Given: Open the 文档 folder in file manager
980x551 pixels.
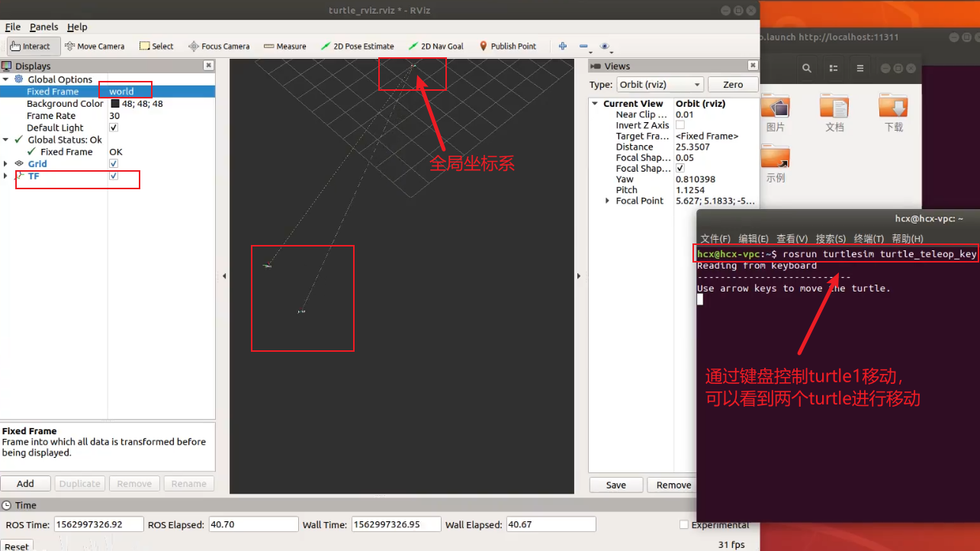Looking at the screenshot, I should pos(834,113).
